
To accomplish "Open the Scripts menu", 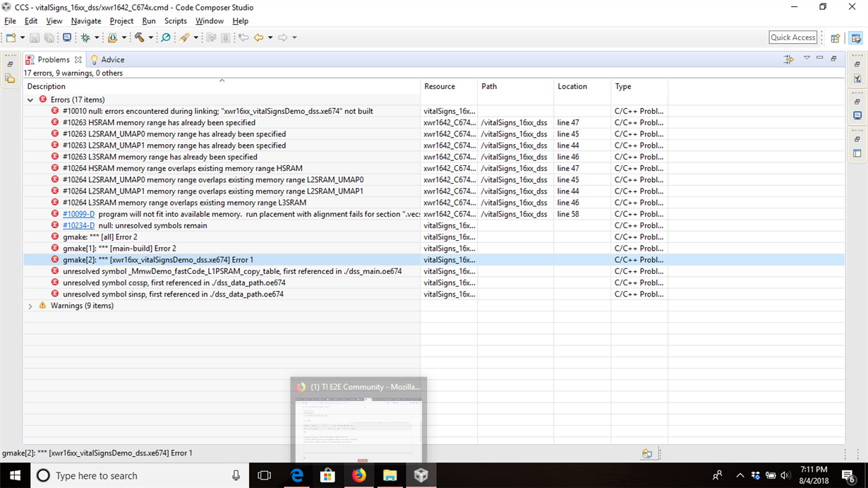I will pyautogui.click(x=176, y=21).
